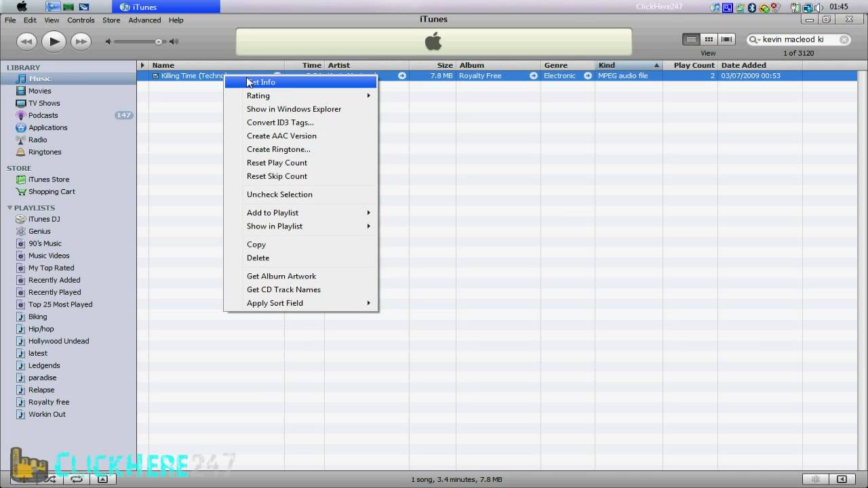Screen dimensions: 868x488
Task: Click the Genius button at bottom right
Action: pos(815,479)
